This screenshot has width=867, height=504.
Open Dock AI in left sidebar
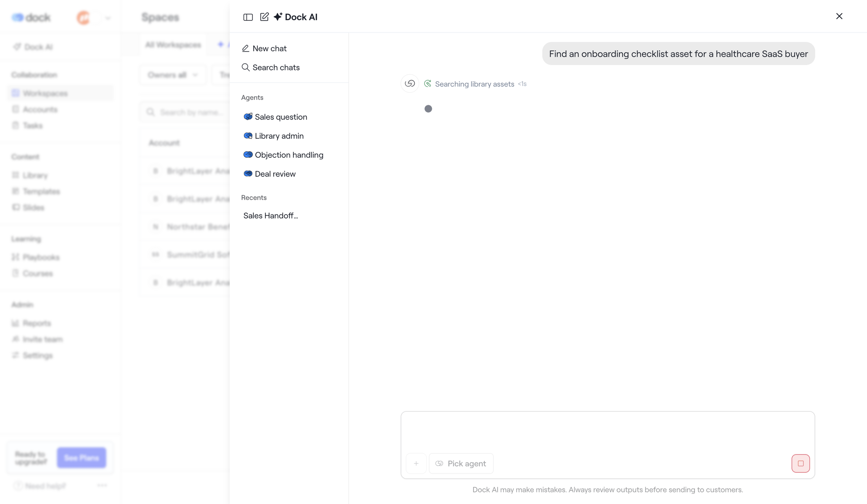coord(33,47)
